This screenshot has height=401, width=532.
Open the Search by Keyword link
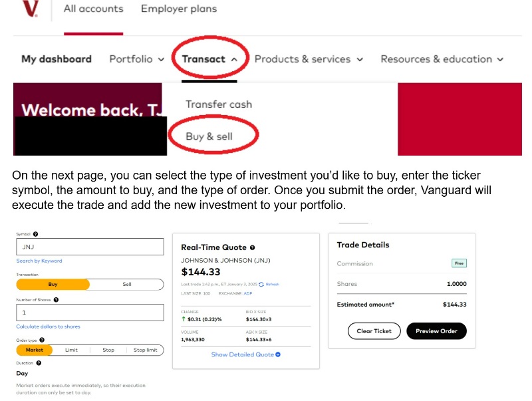click(39, 261)
